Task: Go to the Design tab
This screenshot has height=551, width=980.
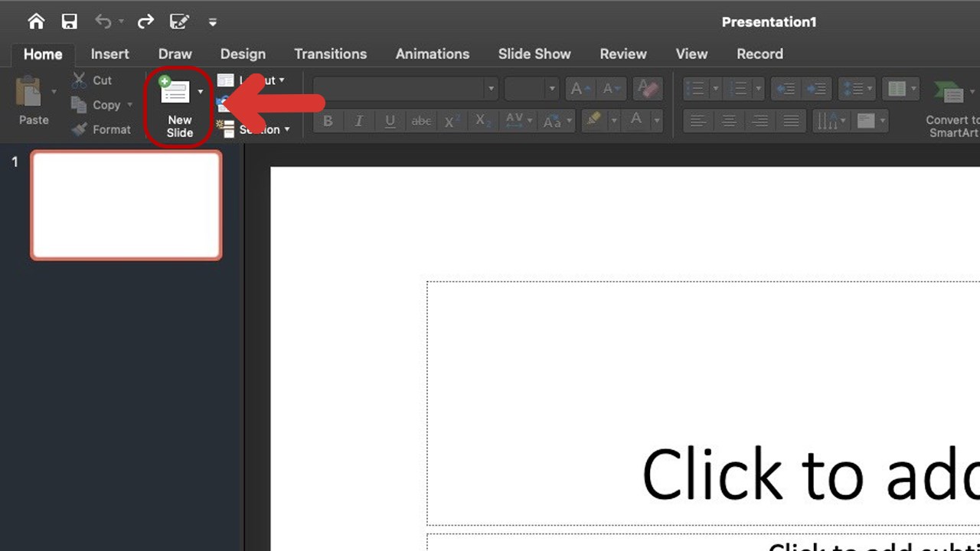Action: 243,54
